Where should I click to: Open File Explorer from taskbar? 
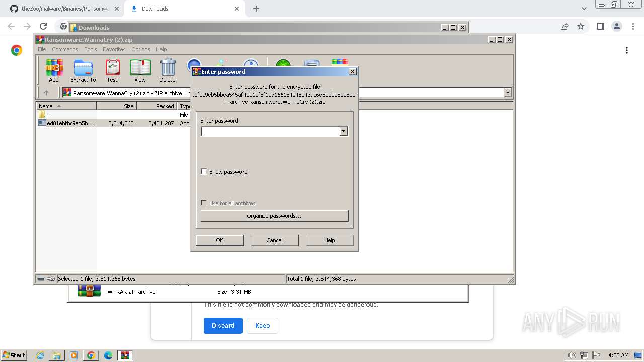point(57,355)
